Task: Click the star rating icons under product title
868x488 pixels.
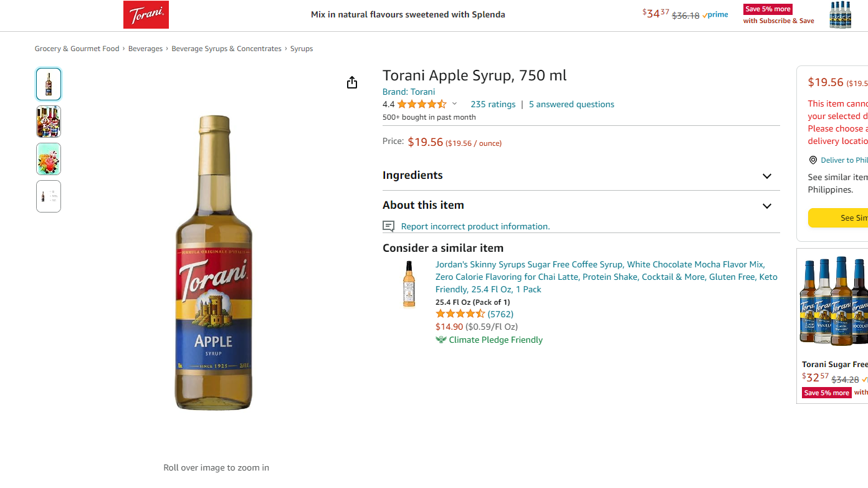Action: pos(422,104)
